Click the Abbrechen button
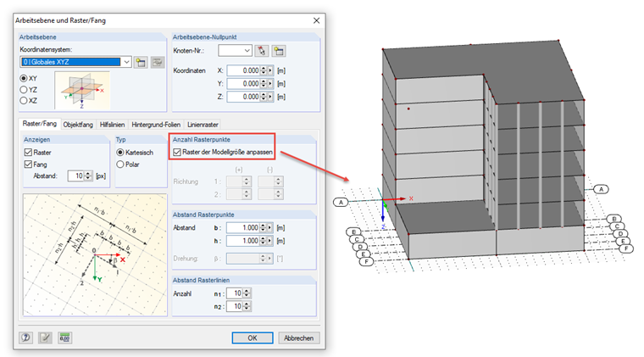Image resolution: width=644 pixels, height=357 pixels. (298, 337)
